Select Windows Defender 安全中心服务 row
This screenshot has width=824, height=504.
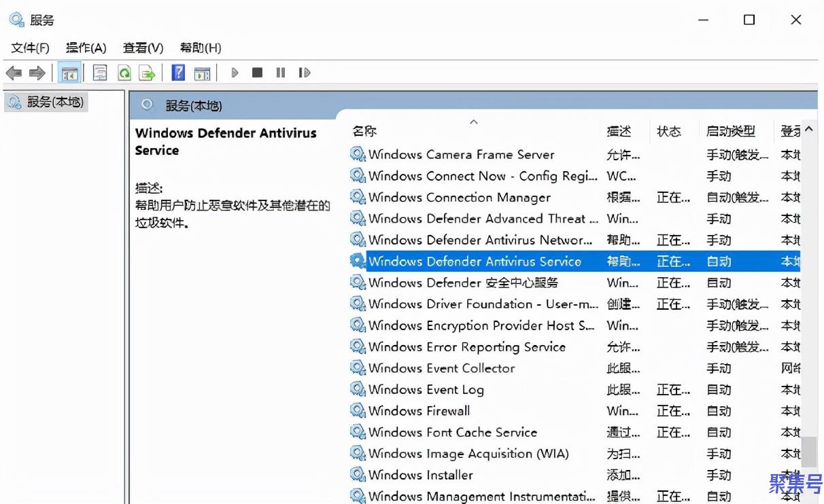click(574, 283)
